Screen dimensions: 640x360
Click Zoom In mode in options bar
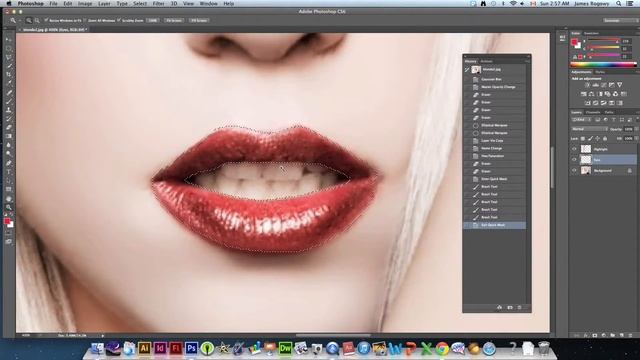(x=29, y=20)
